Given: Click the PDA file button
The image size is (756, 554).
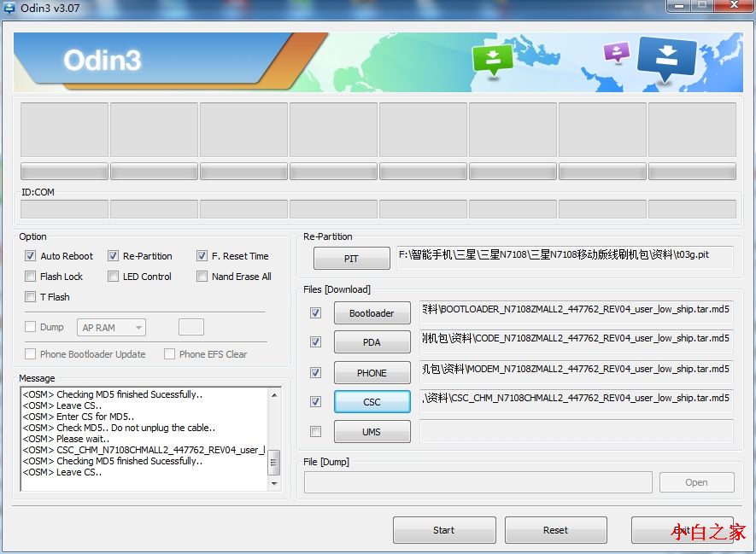Looking at the screenshot, I should [x=372, y=342].
